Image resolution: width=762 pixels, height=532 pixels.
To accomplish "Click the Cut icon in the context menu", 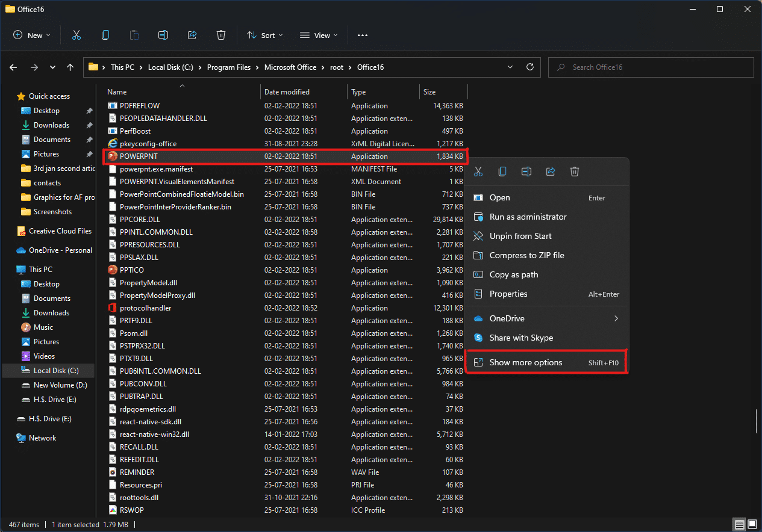I will tap(478, 172).
